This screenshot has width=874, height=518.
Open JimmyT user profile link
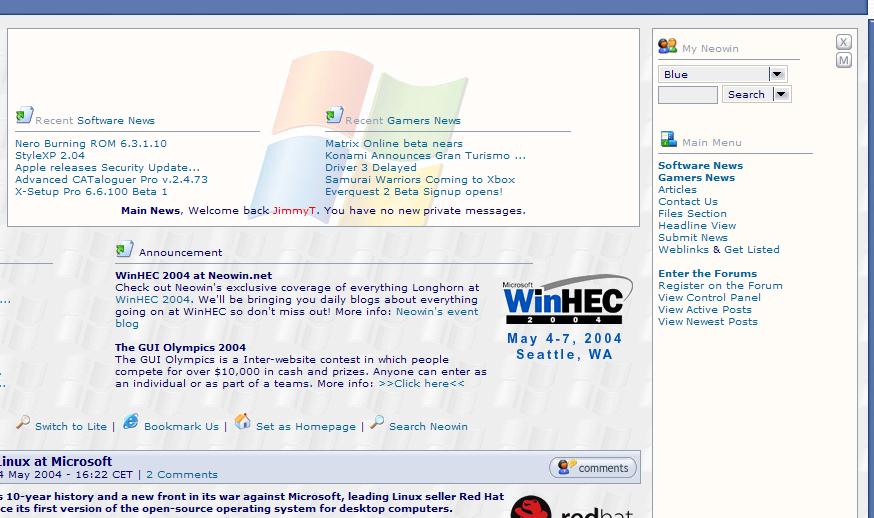(294, 210)
